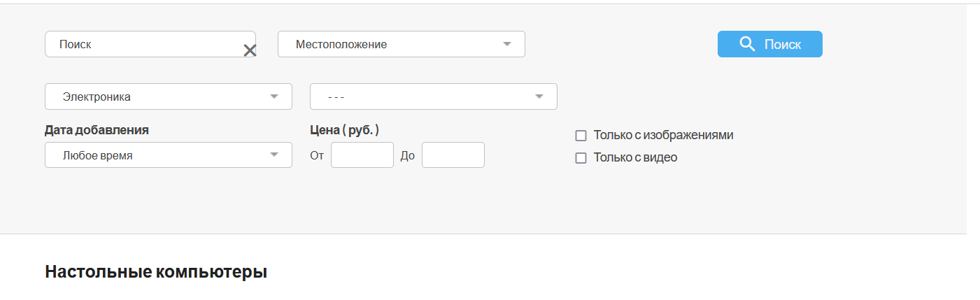The height and width of the screenshot is (300, 980).
Task: Enable the Только с изображениями checkbox
Action: click(581, 136)
